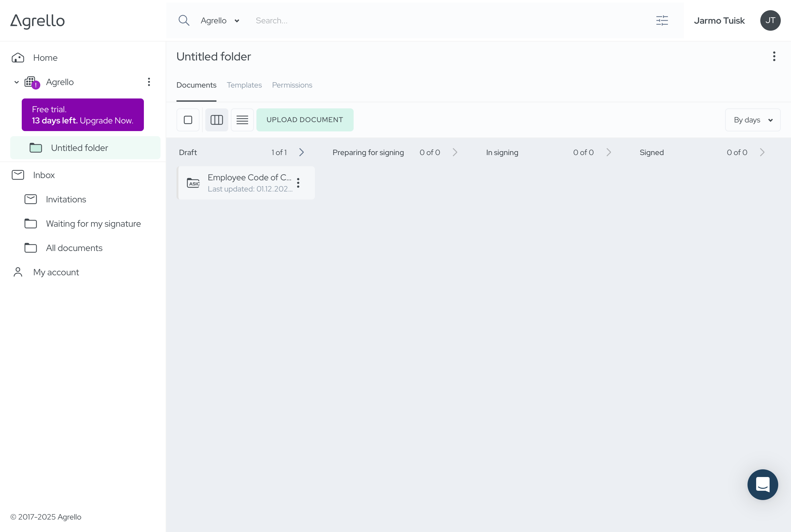Collapse the Agrello workspace in sidebar
This screenshot has width=791, height=532.
coord(16,82)
